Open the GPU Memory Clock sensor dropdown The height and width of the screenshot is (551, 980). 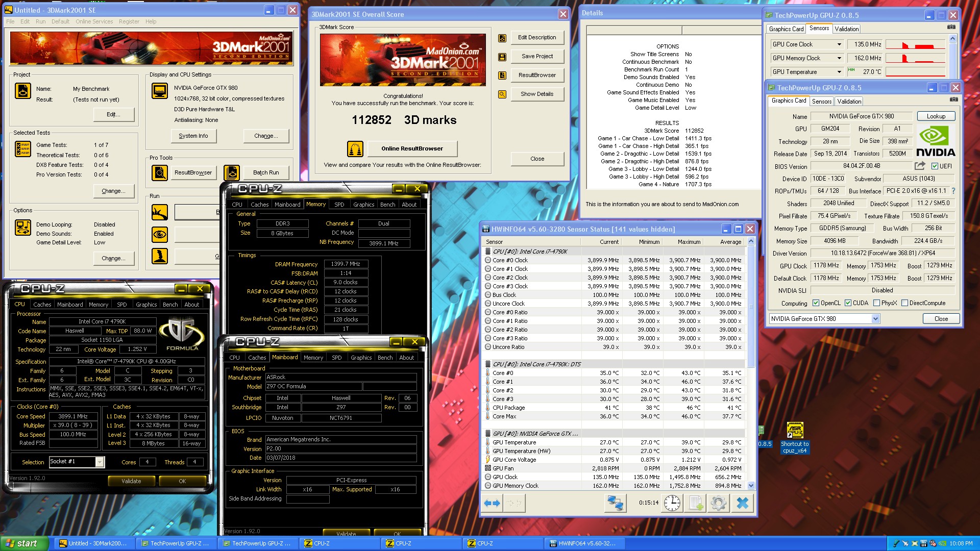[x=839, y=58]
